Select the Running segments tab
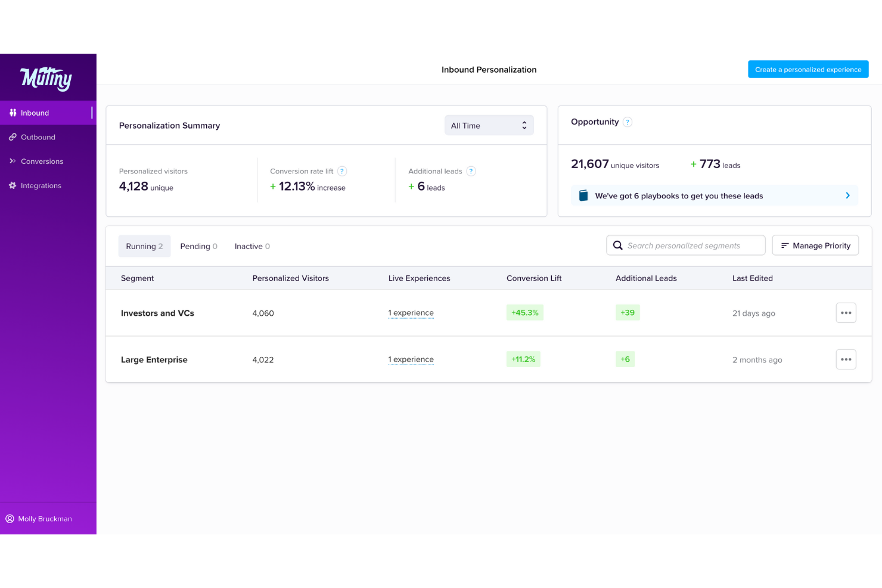882x588 pixels. click(x=144, y=247)
